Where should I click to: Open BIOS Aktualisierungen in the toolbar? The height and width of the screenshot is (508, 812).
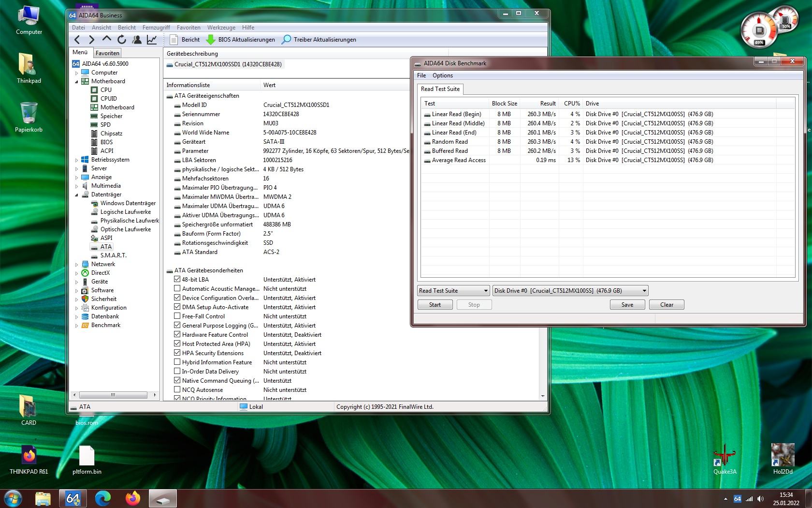pos(241,40)
